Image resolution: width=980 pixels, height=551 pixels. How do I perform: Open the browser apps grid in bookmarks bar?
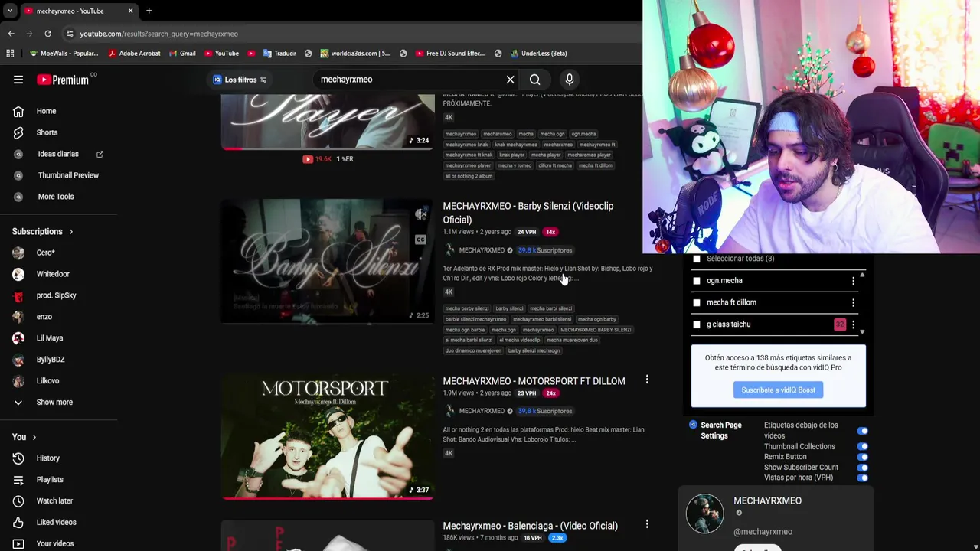pos(10,54)
